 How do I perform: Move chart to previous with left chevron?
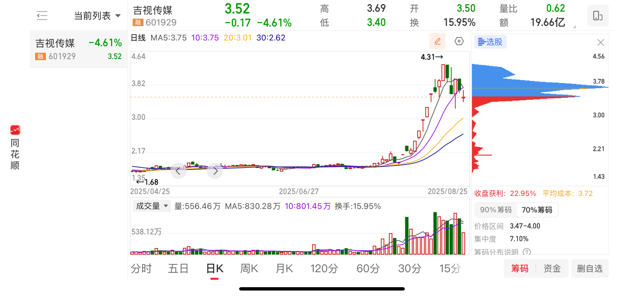[178, 171]
